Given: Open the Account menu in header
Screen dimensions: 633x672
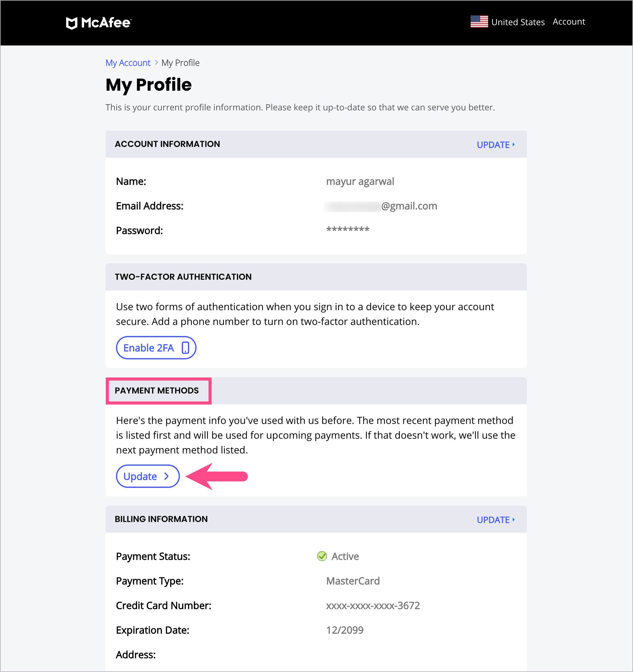Looking at the screenshot, I should click(x=568, y=22).
